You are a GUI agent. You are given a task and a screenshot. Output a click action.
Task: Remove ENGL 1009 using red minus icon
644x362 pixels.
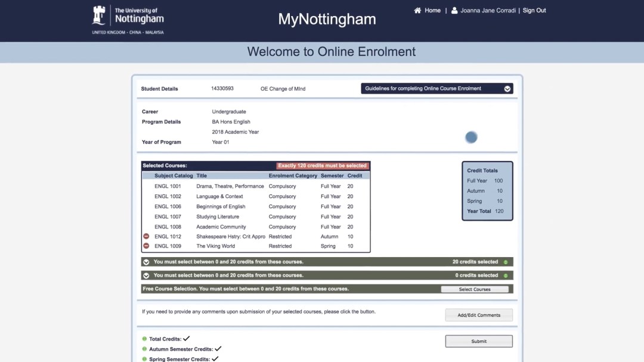coord(146,246)
